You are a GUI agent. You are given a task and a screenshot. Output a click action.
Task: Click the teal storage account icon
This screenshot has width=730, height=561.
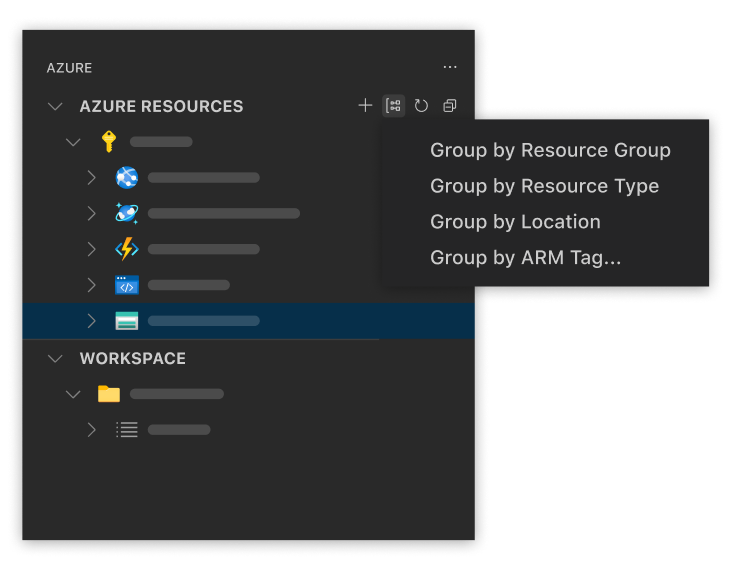pyautogui.click(x=127, y=321)
